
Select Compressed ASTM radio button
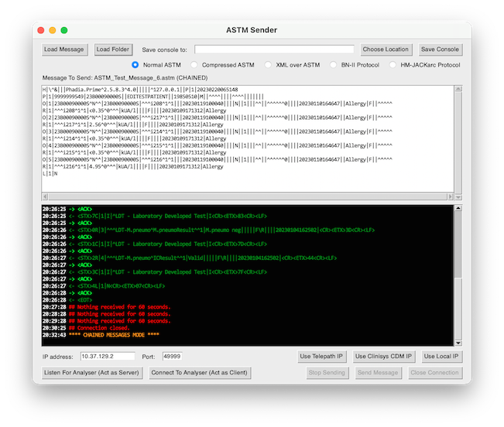(x=194, y=65)
